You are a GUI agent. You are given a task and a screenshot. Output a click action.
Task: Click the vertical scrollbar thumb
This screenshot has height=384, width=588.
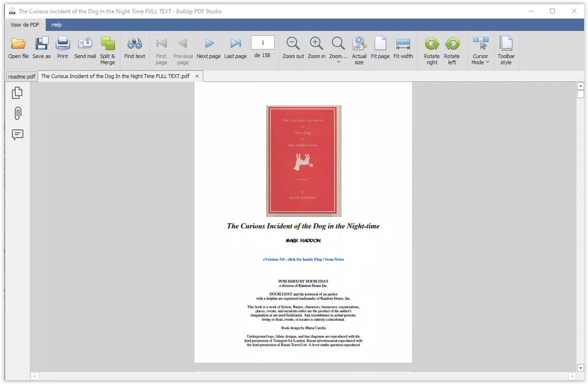pos(580,94)
